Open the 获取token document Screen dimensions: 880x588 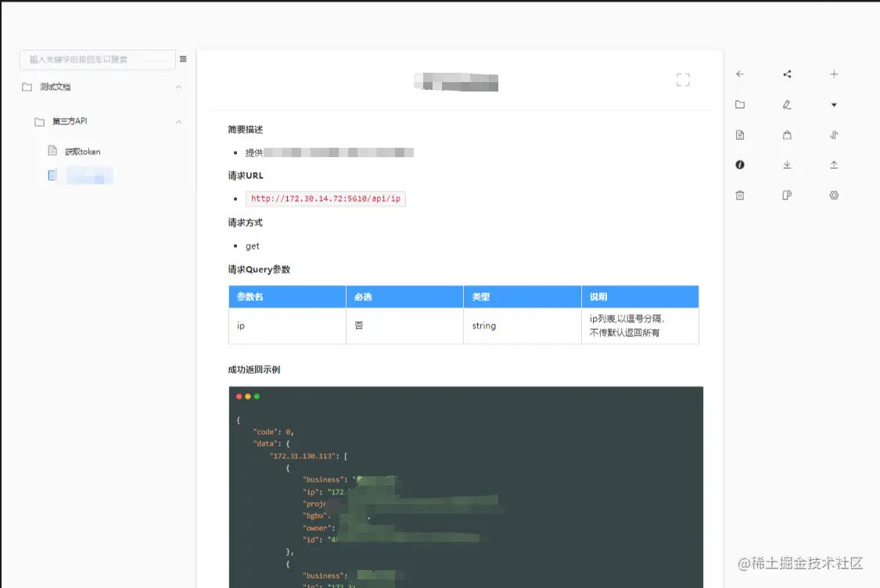[x=82, y=152]
